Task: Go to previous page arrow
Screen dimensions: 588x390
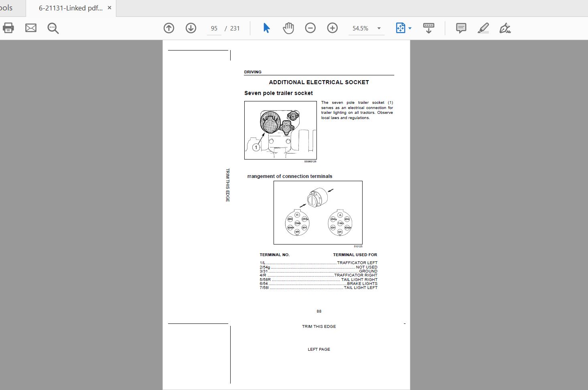Action: [169, 28]
